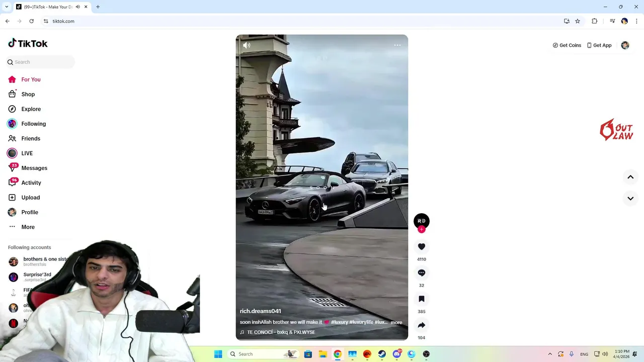Bookmark the video to favorites

click(422, 299)
